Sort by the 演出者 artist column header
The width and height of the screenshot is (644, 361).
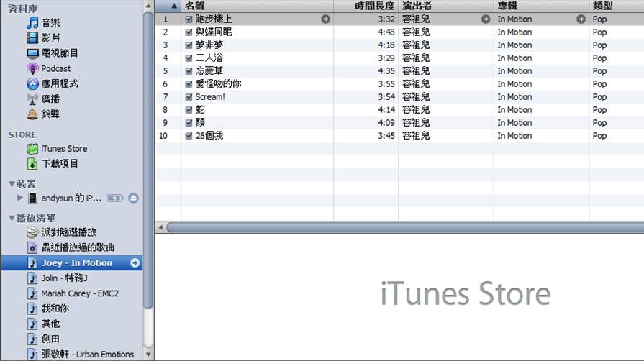tap(446, 6)
